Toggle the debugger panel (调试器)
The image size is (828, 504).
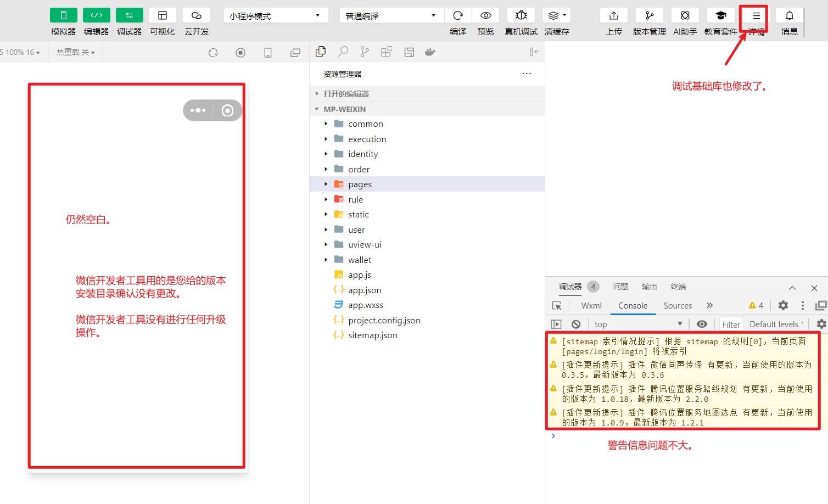click(130, 15)
